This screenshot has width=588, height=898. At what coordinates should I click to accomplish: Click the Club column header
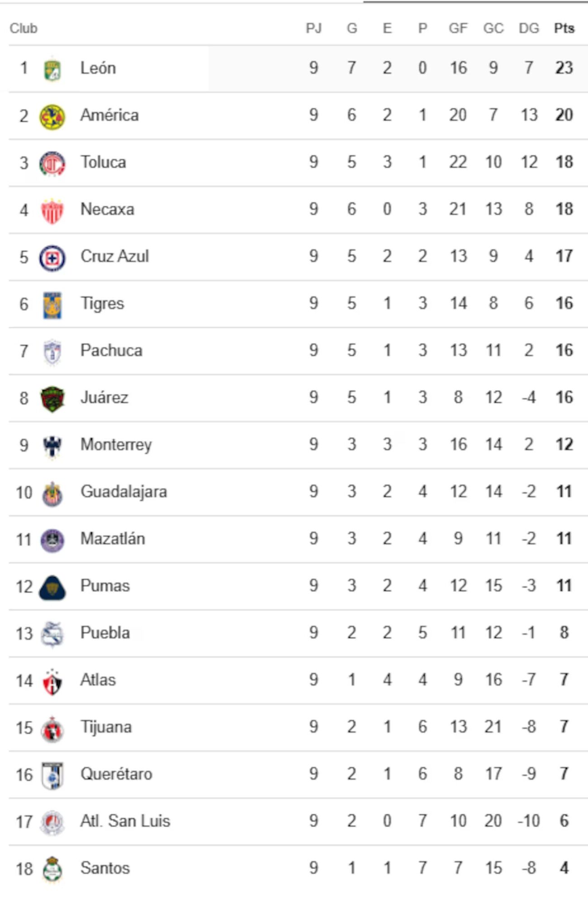[24, 29]
